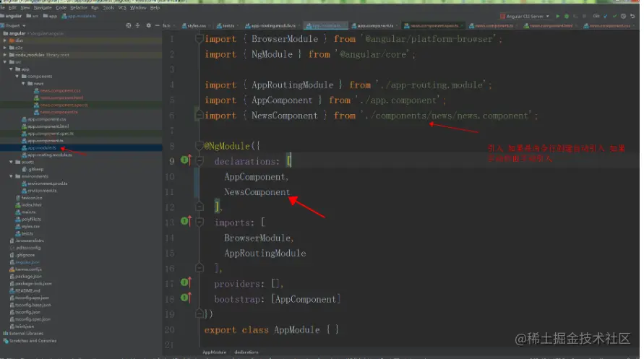Click the gutter override icon on line 9

tap(186, 160)
